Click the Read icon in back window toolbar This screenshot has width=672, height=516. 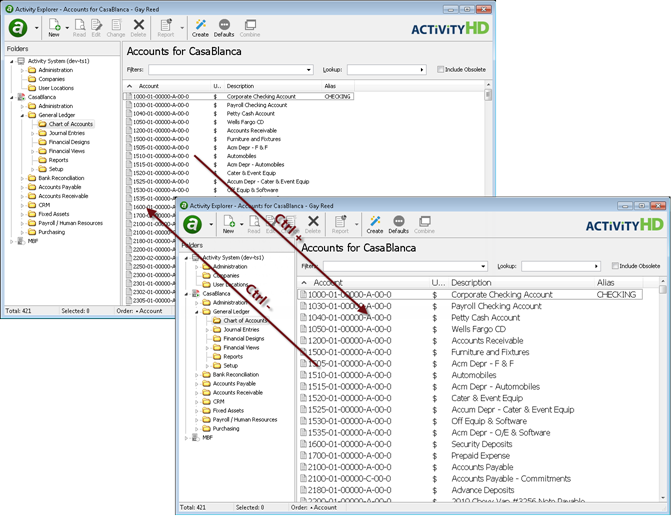(79, 27)
